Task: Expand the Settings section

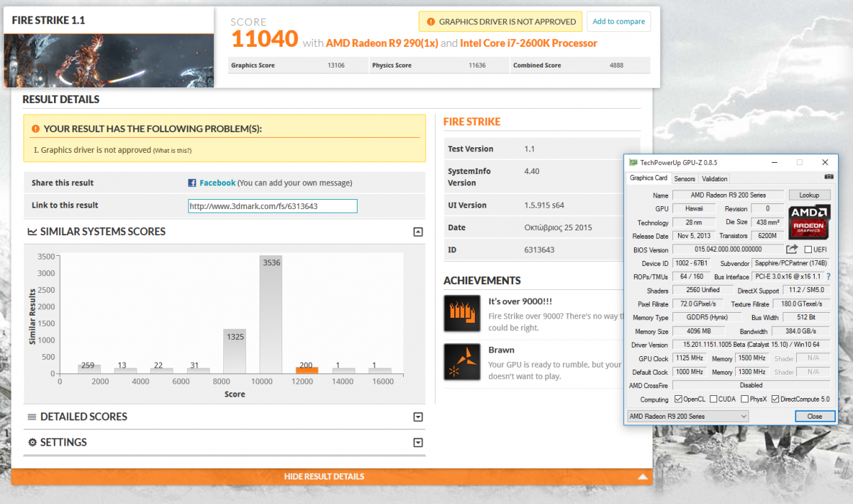Action: point(418,443)
